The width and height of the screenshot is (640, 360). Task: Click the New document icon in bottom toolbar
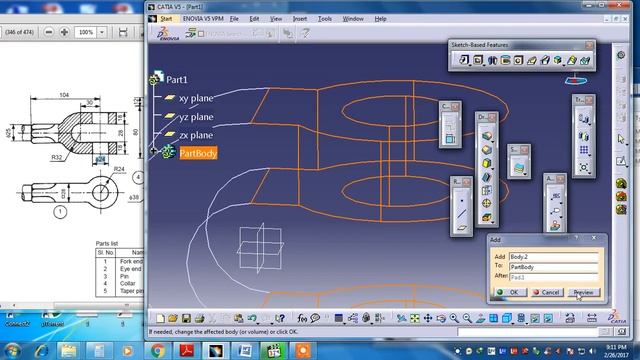160,318
